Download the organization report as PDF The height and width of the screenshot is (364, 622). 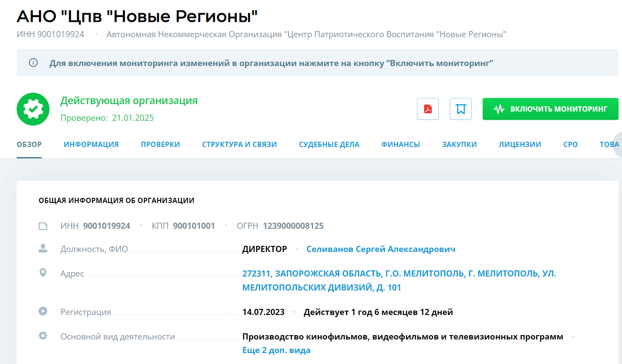pyautogui.click(x=428, y=109)
